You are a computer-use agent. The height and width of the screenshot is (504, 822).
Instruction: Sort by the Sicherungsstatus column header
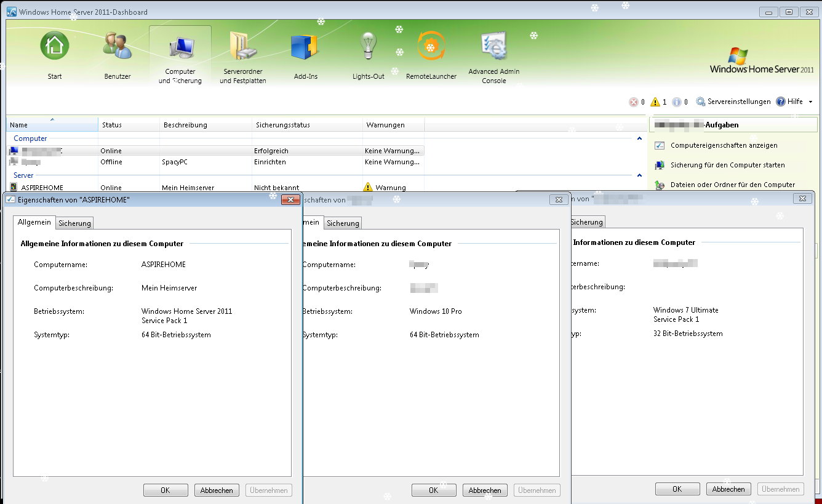[x=308, y=125]
